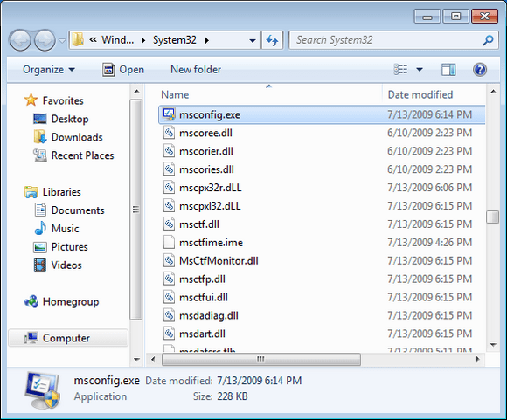This screenshot has width=507, height=420.
Task: Select msdadiag.dll file icon
Action: point(169,315)
